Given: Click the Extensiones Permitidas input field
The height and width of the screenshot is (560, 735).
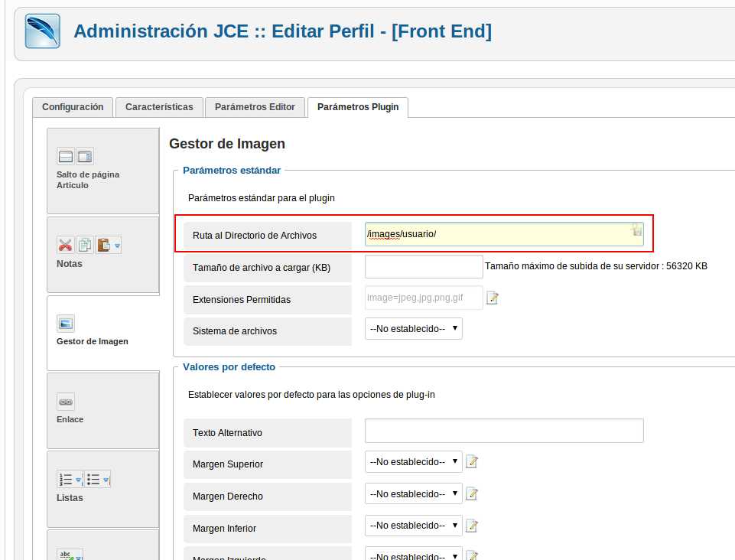Looking at the screenshot, I should click(424, 298).
